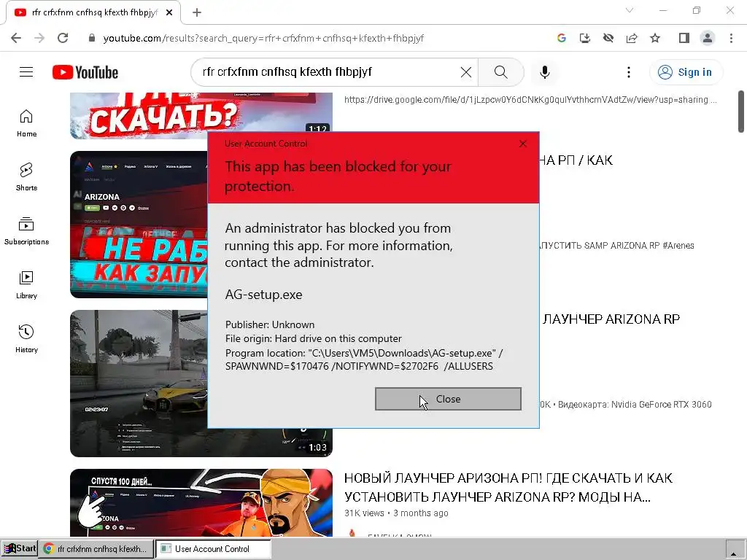
Task: Open Shorts in YouTube sidebar
Action: [x=27, y=176]
